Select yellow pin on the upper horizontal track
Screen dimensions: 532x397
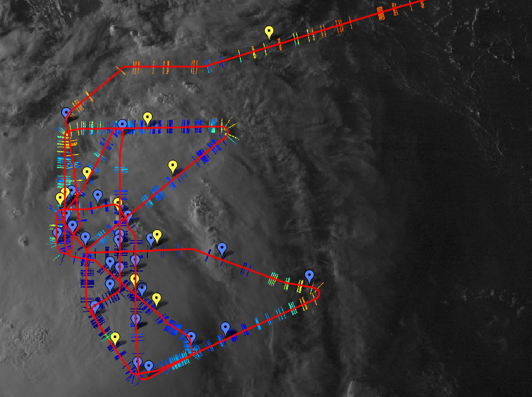147,117
